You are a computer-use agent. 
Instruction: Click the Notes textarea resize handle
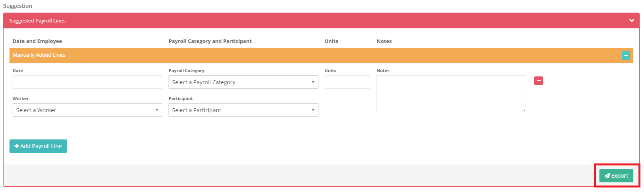524,110
